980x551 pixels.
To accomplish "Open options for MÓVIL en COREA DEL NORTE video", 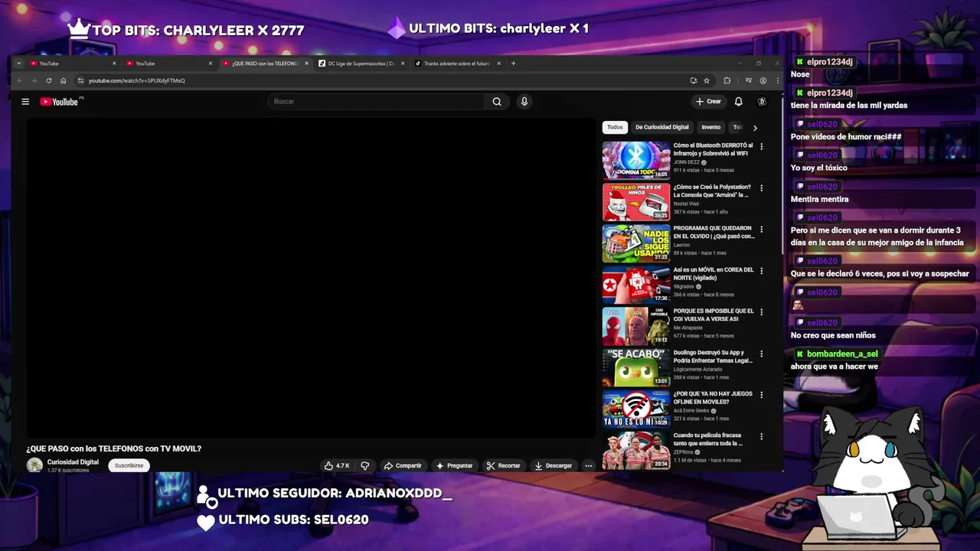I will 761,271.
